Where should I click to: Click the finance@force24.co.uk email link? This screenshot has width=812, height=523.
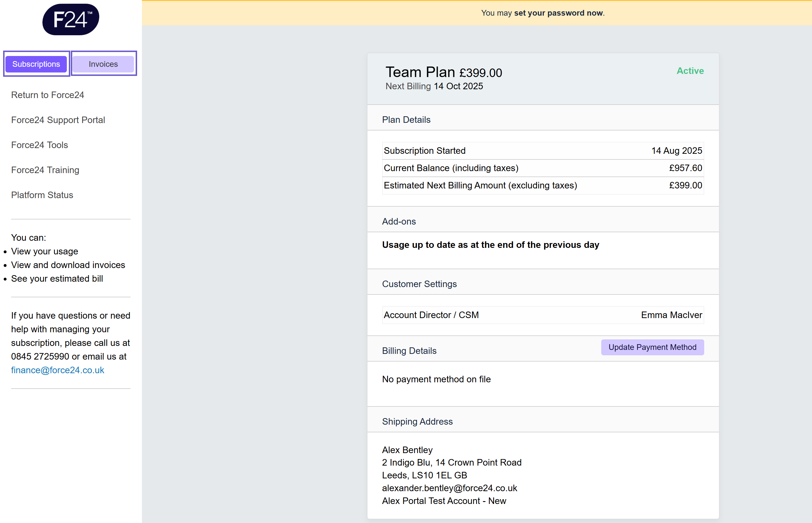57,370
